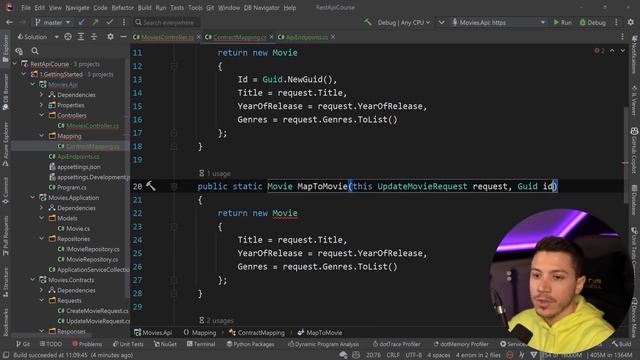The image size is (640, 360).
Task: Click the MapToMovie breadcrumb
Action: [320, 333]
